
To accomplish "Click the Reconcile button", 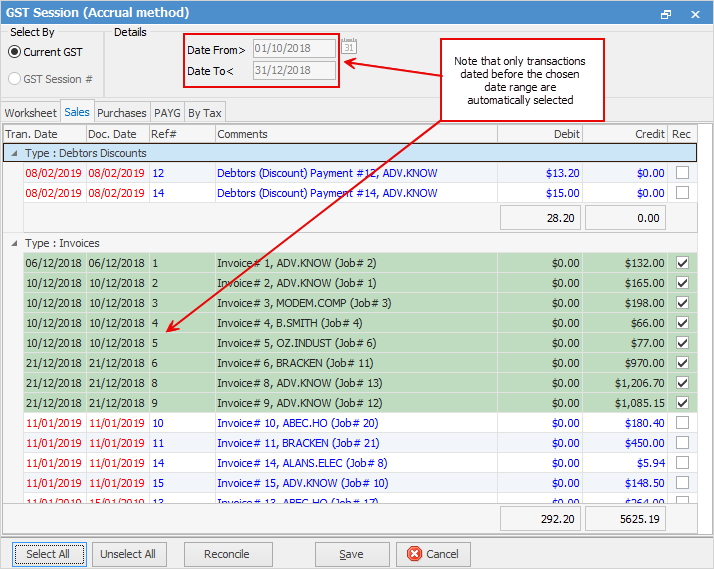I will point(227,554).
